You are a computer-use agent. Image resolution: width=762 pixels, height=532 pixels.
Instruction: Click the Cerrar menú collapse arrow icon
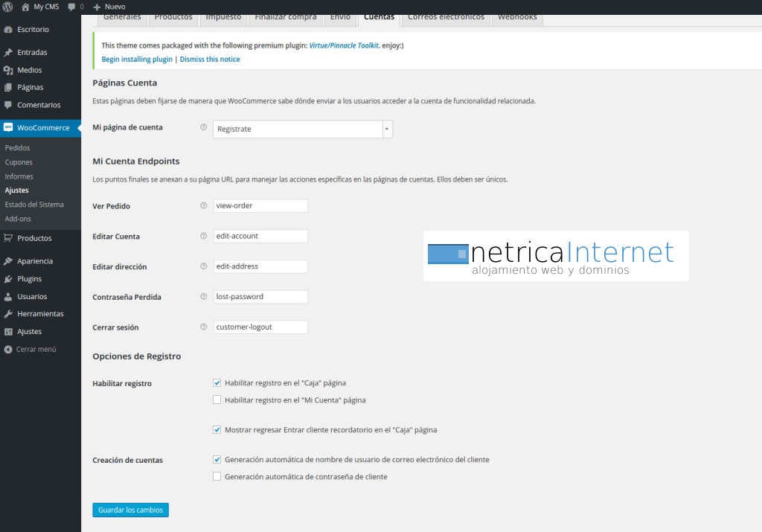[7, 349]
